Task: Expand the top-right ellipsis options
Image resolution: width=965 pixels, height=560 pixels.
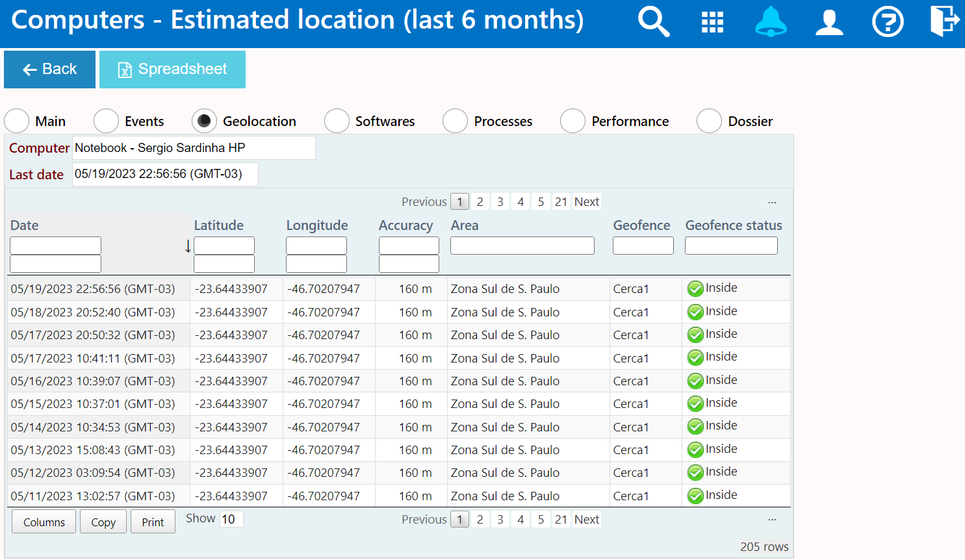Action: [x=772, y=202]
